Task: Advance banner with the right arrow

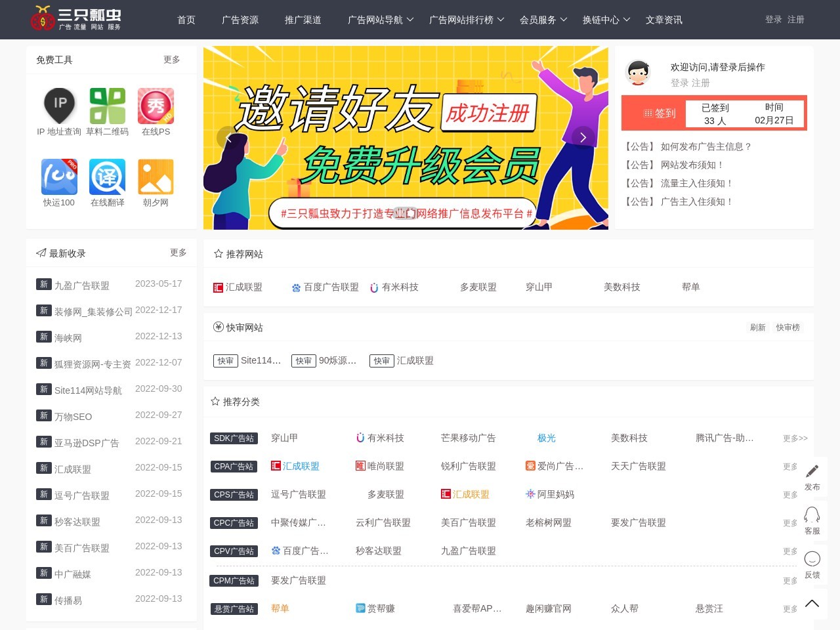Action: (583, 138)
